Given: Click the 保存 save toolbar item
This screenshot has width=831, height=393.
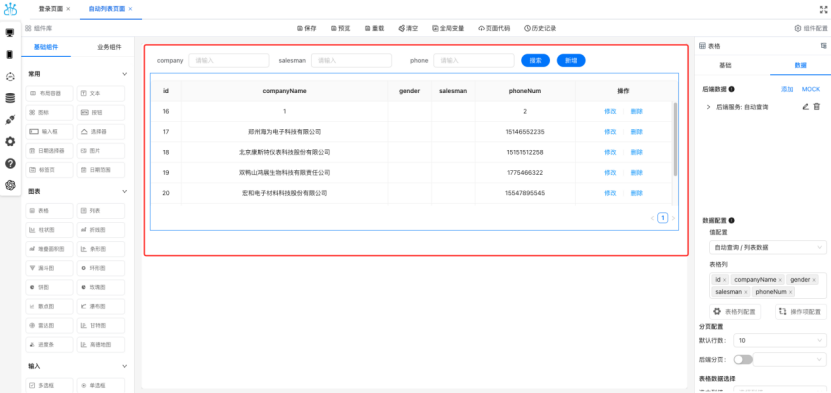Looking at the screenshot, I should [x=306, y=29].
